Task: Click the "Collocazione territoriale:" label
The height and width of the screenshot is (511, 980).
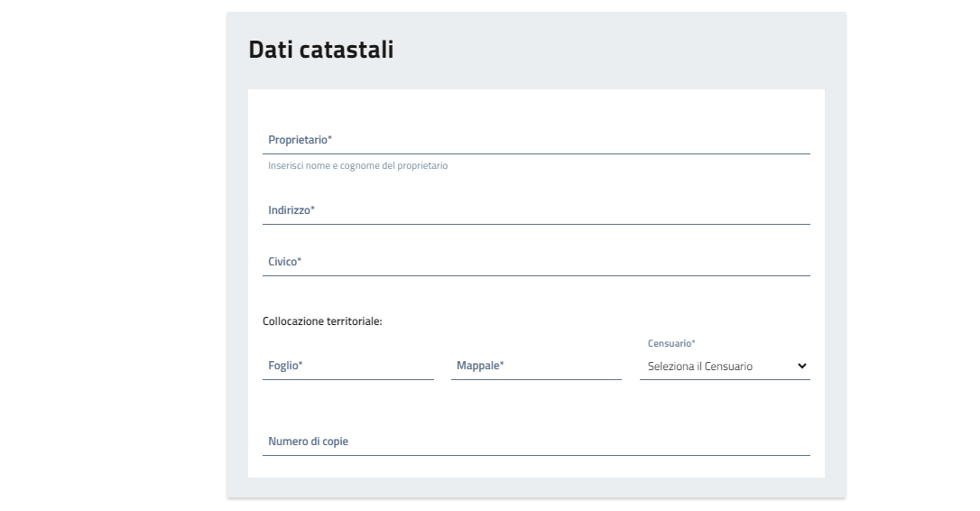Action: pos(322,321)
